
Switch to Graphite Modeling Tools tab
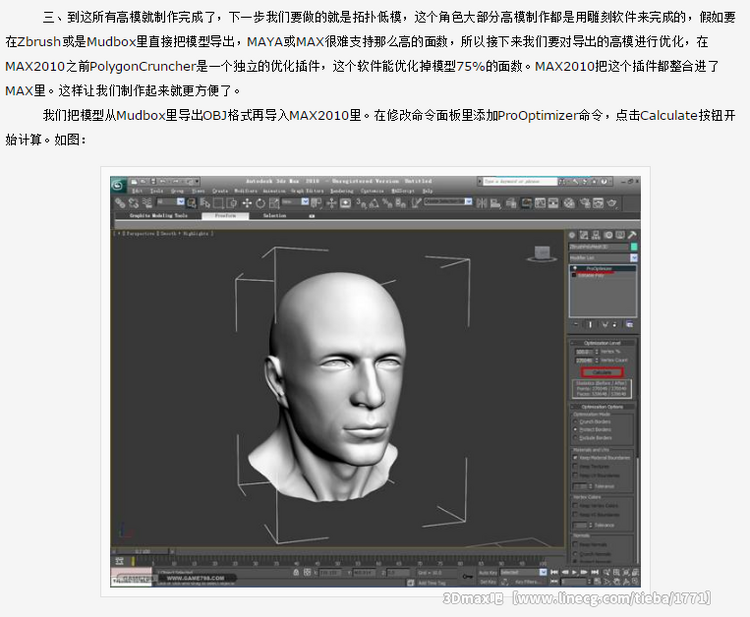(x=159, y=216)
